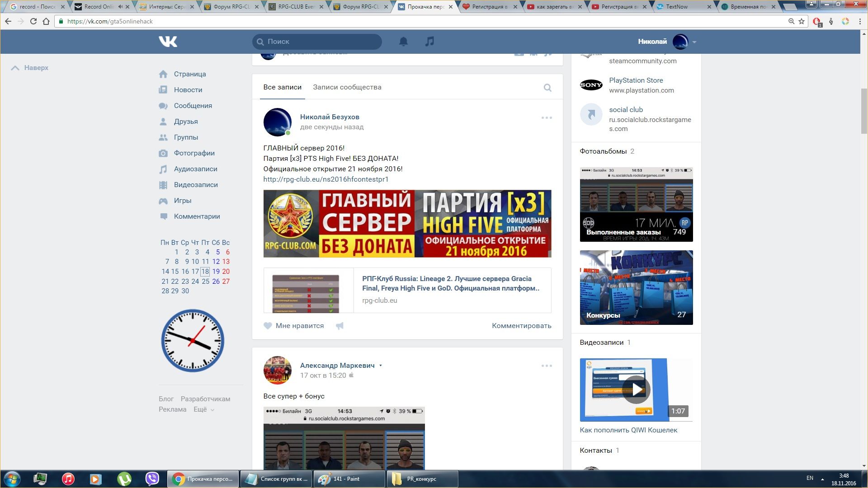The height and width of the screenshot is (488, 868).
Task: Open the rpg-club.eu contest link
Action: [x=325, y=179]
